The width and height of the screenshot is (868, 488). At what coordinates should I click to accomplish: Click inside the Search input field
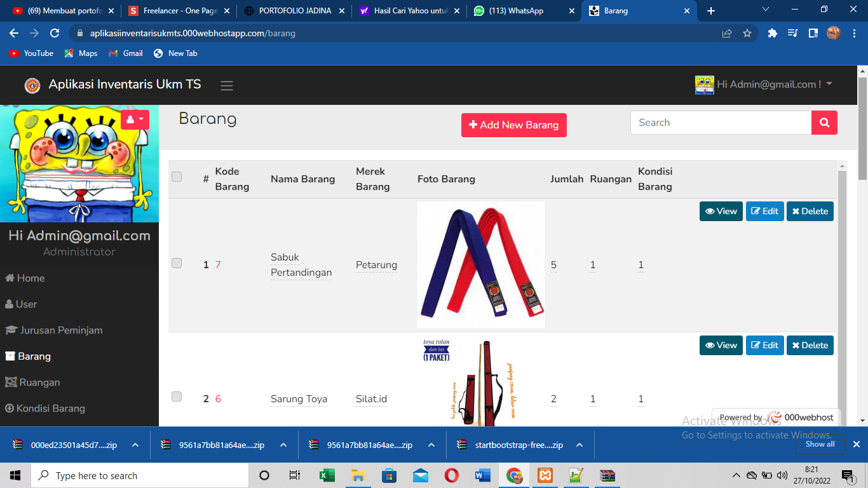pos(721,123)
